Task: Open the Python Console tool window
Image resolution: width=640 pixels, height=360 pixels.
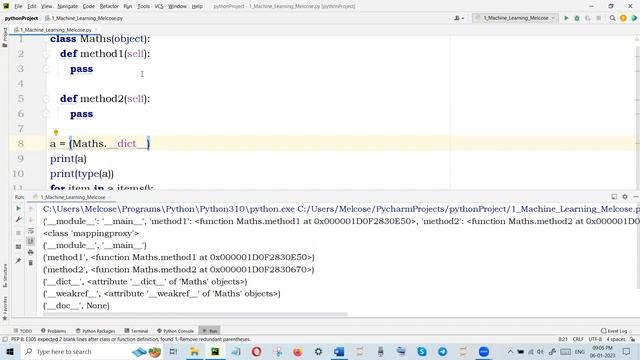Action: click(x=176, y=331)
